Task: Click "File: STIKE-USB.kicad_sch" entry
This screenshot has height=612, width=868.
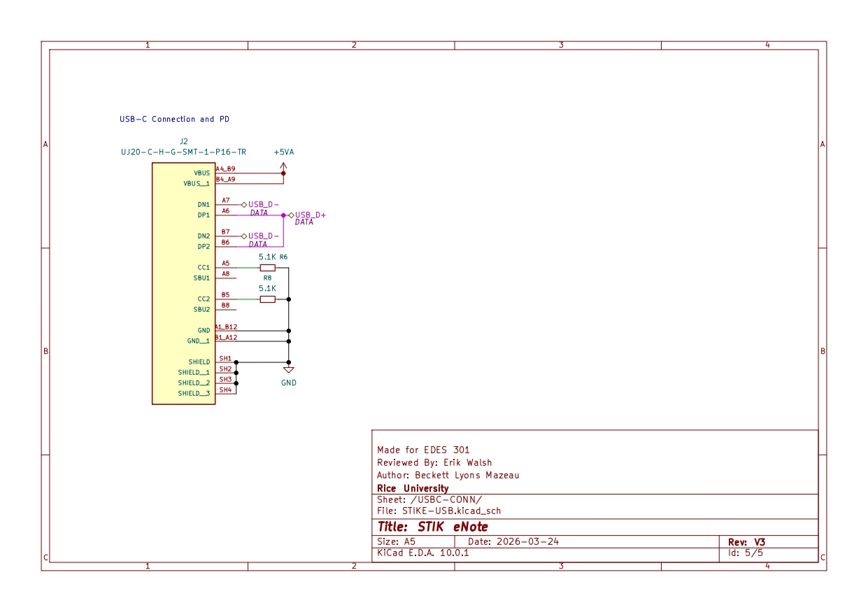Action: tap(439, 511)
